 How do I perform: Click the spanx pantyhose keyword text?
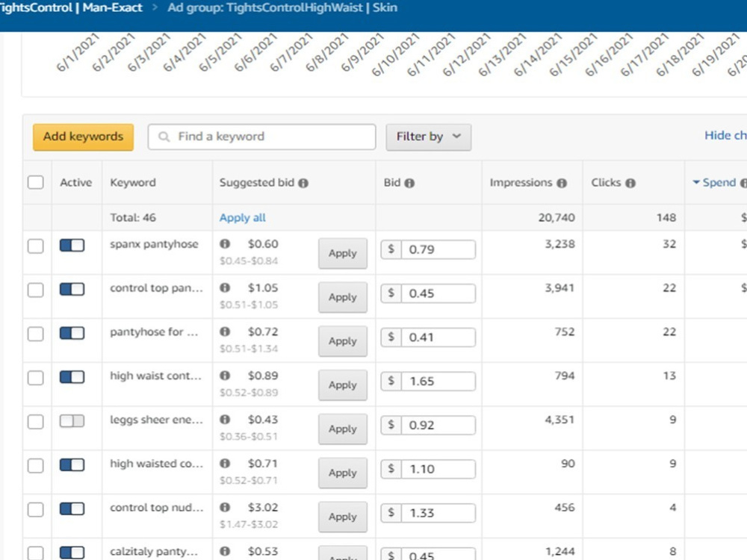(154, 244)
